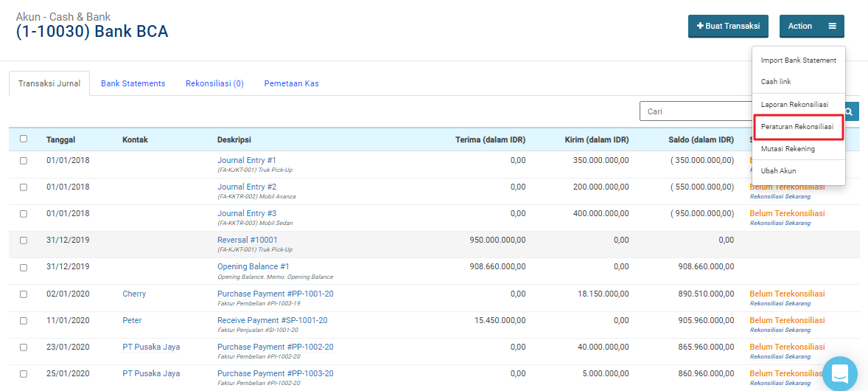Click the 15.450.000,00 Terima amount
868x391 pixels.
coord(500,321)
